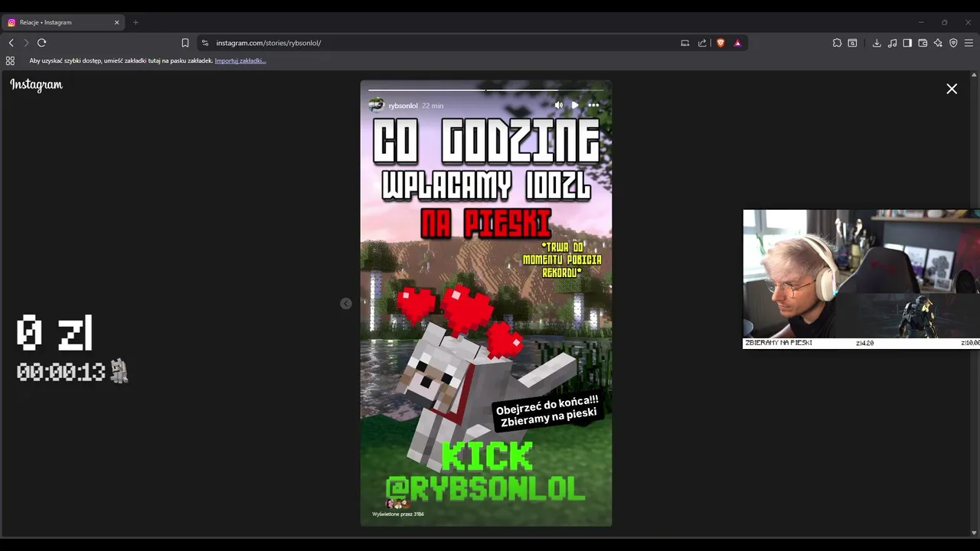
Task: Click the red 'NA PIESKI' text in the story
Action: pyautogui.click(x=486, y=223)
